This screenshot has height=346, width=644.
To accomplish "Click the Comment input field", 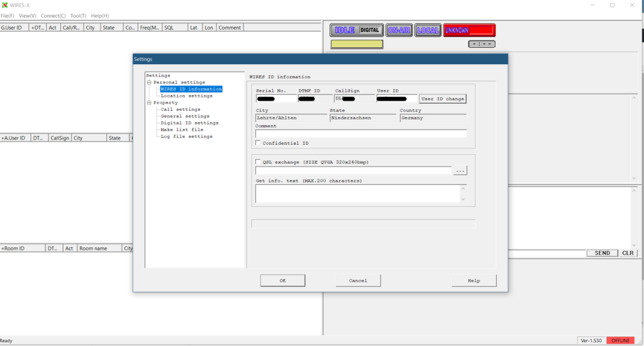I will tap(361, 133).
